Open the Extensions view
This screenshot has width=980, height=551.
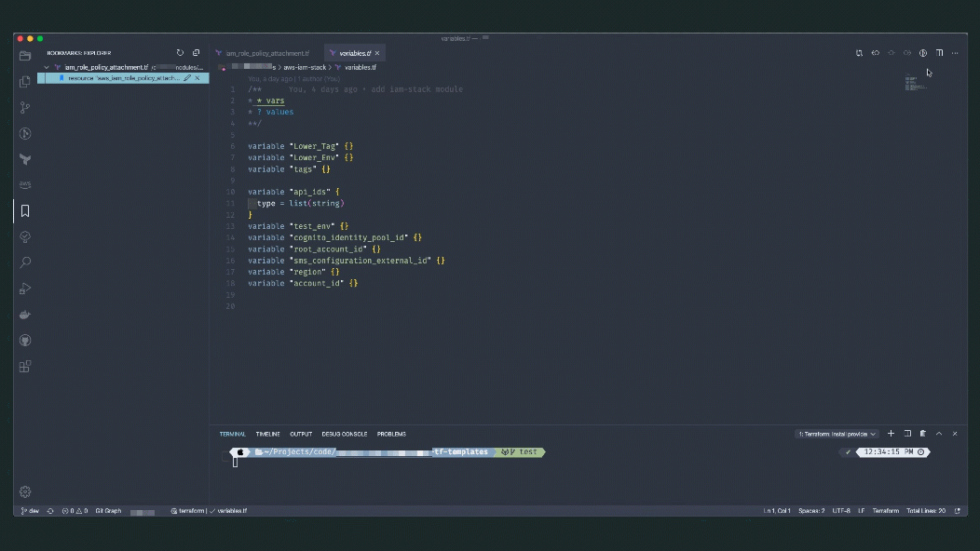[x=25, y=367]
